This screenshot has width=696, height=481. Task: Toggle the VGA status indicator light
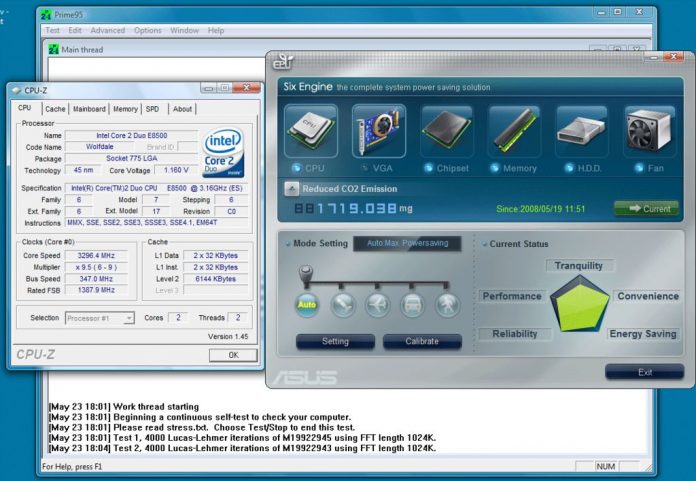pos(365,168)
